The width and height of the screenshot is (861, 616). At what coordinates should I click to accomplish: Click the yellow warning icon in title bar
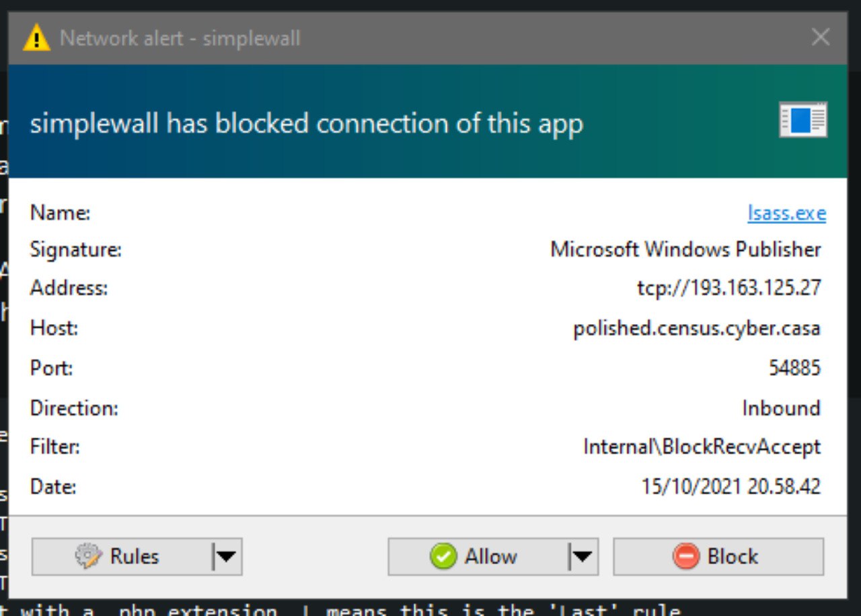[x=36, y=38]
